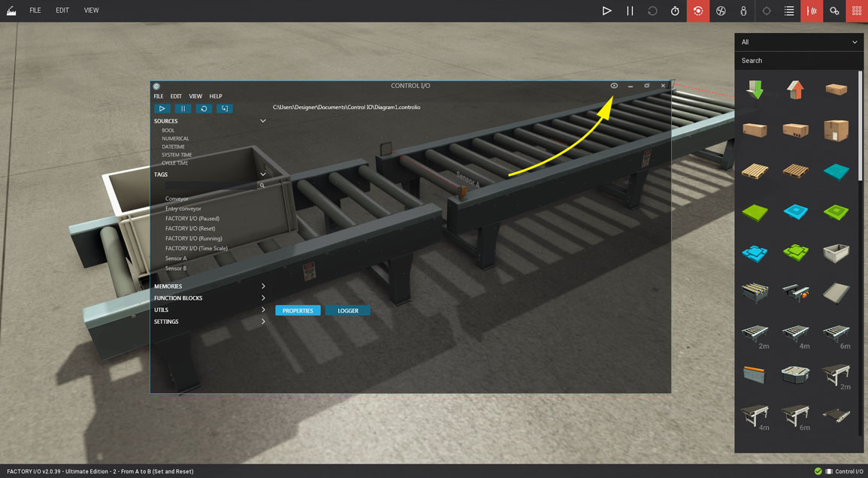Click the Control I/O step button
This screenshot has height=478, width=868.
coord(225,108)
